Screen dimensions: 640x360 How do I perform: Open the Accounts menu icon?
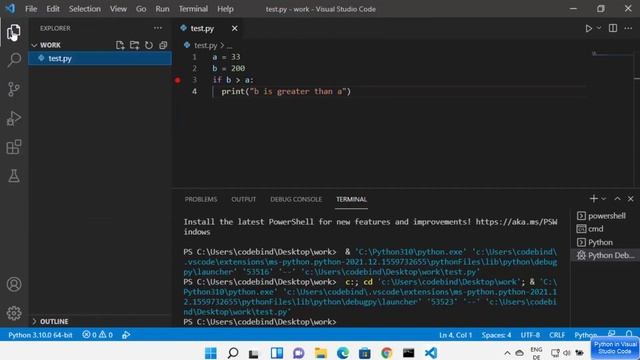click(x=14, y=284)
